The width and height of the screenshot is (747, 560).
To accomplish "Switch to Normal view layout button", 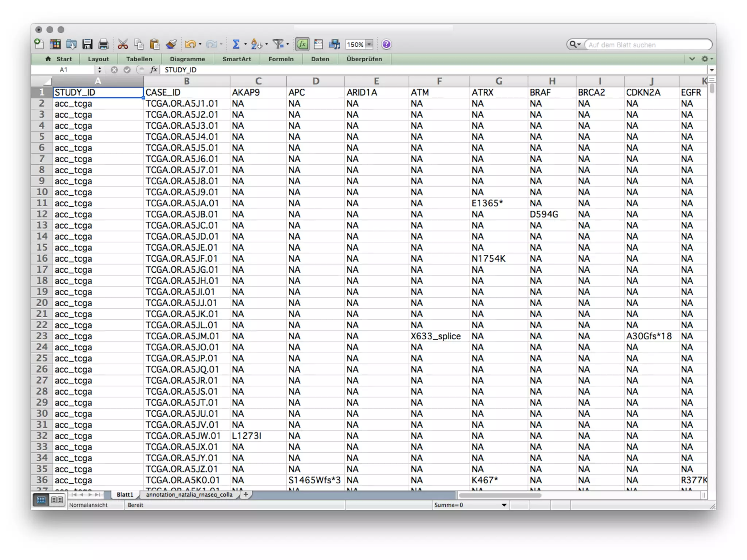I will point(41,499).
